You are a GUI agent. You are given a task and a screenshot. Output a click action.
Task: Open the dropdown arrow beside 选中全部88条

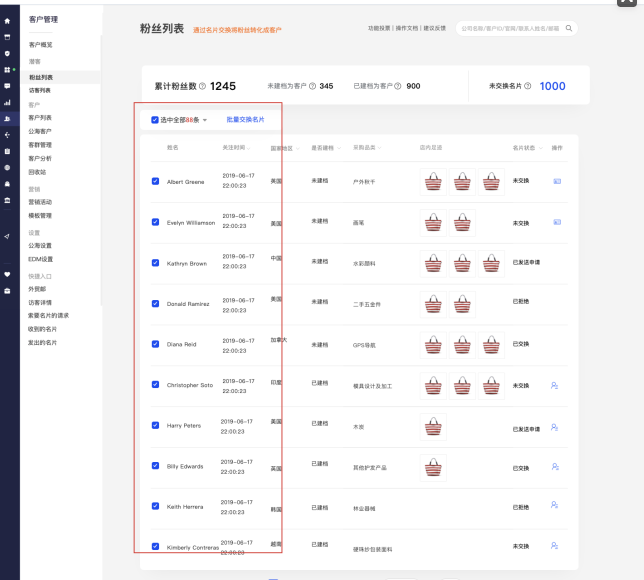[x=205, y=120]
